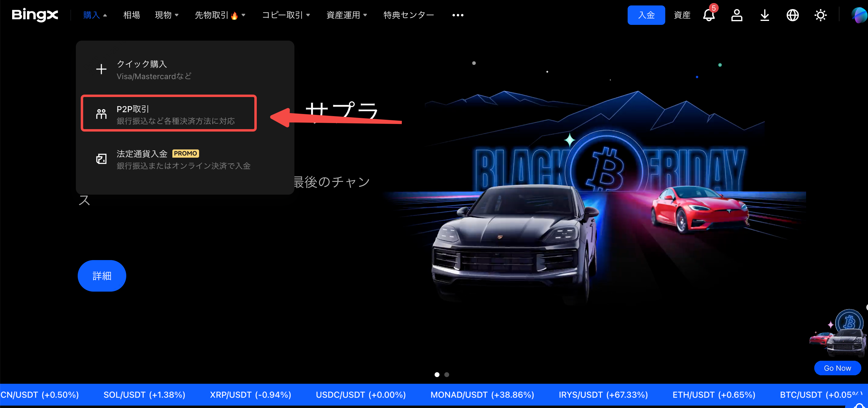868x408 pixels.
Task: Click the 入金 deposit button
Action: click(x=646, y=15)
